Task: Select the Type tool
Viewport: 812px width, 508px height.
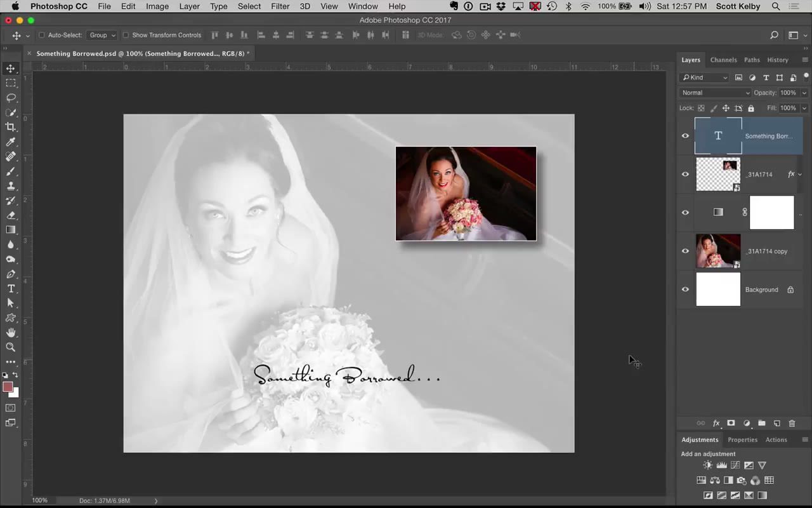Action: pos(11,289)
